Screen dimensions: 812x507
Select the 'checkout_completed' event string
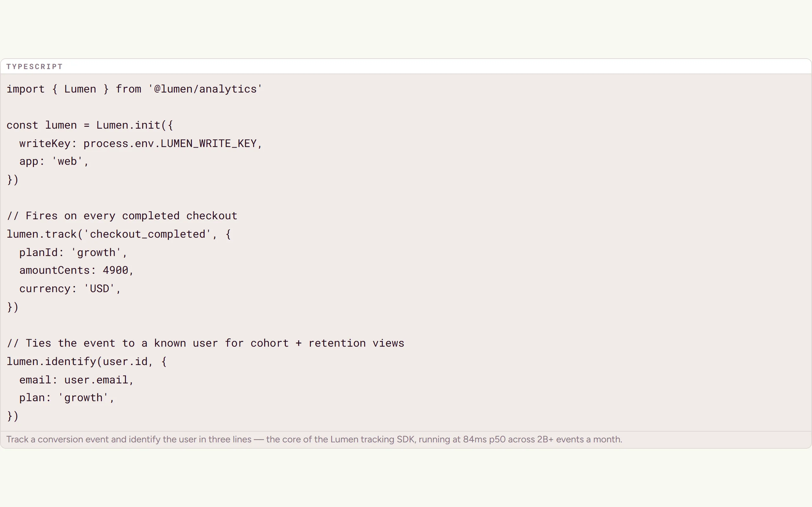point(147,234)
